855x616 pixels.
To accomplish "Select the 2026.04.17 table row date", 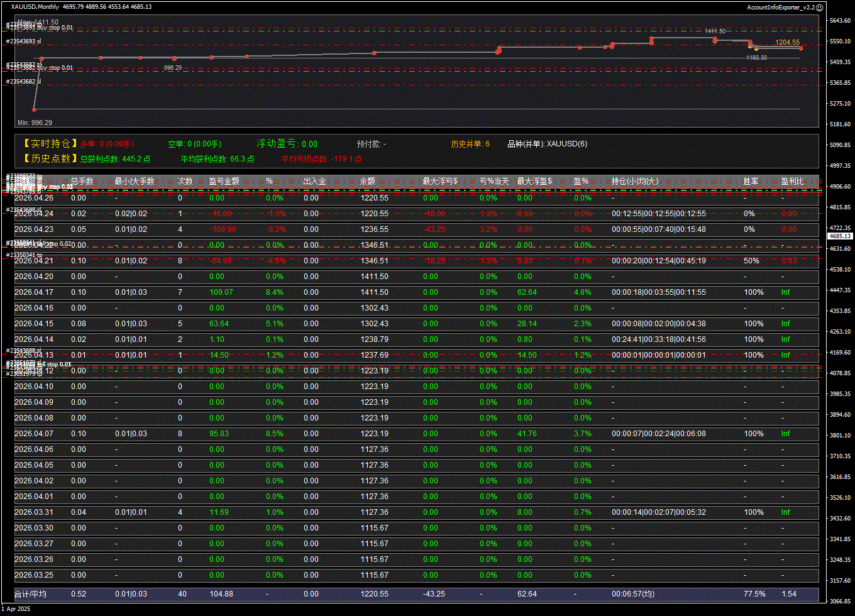I will point(34,292).
